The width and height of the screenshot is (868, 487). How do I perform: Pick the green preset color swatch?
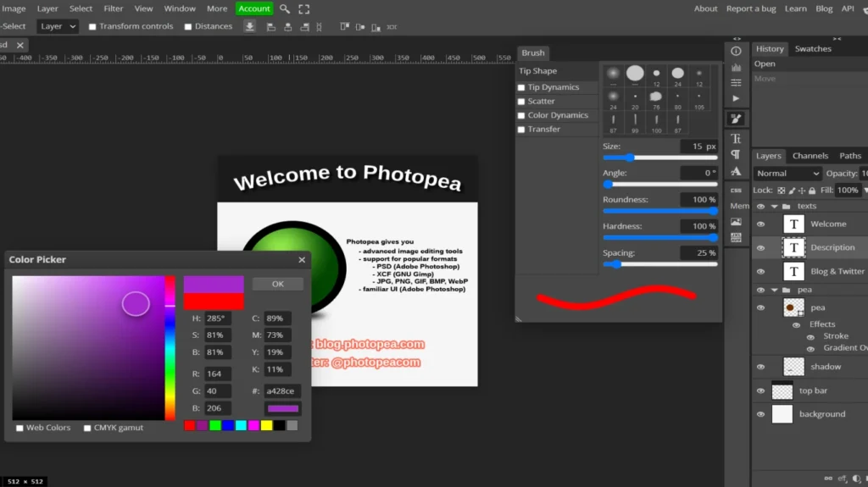214,425
